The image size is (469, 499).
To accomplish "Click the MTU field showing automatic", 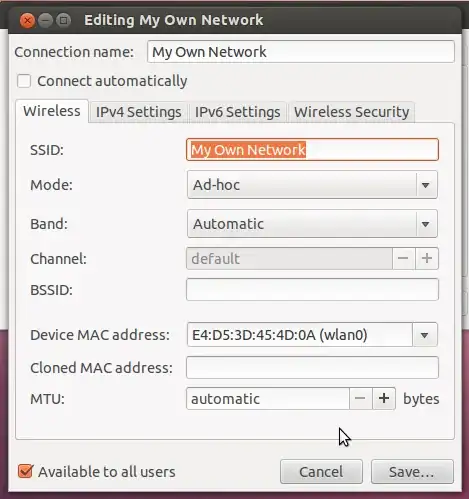I will coord(268,399).
